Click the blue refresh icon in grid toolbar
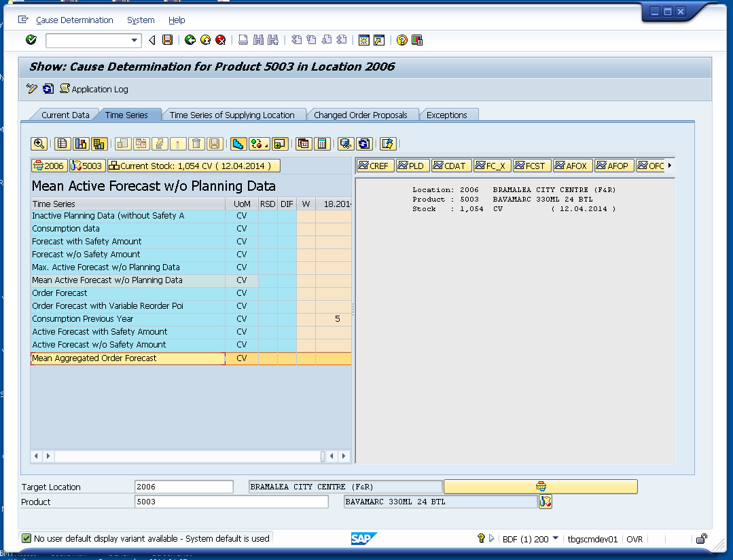Image resolution: width=733 pixels, height=560 pixels. [363, 144]
